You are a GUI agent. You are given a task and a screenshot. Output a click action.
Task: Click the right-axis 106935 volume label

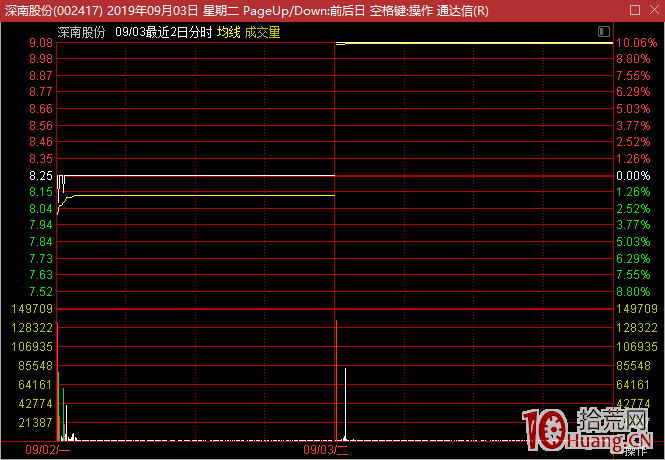pos(637,347)
